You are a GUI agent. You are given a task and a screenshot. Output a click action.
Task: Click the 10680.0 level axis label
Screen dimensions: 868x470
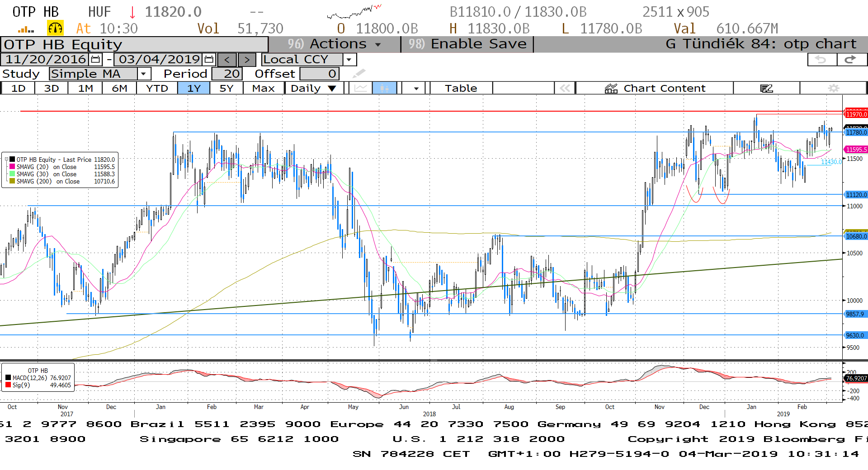coord(856,236)
